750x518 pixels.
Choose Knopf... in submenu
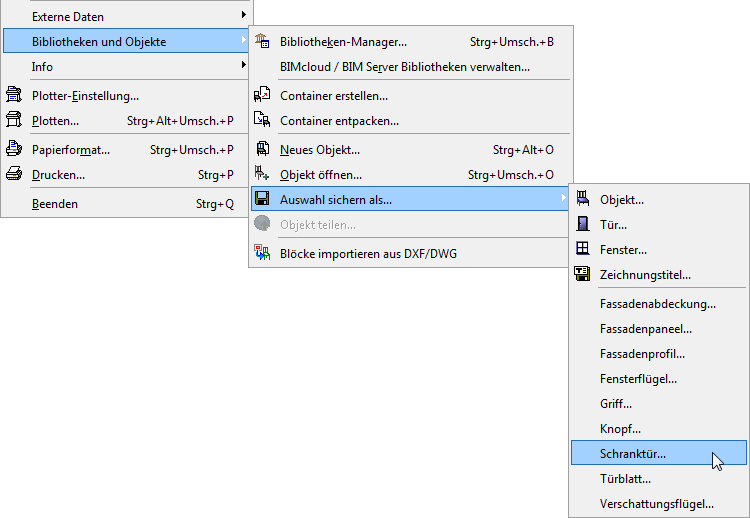coord(659,429)
